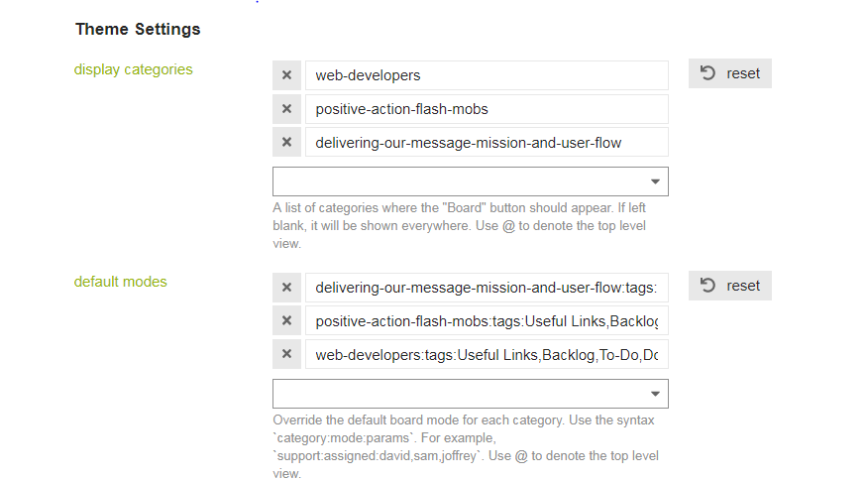
Task: Click the default modes label
Action: pos(120,282)
